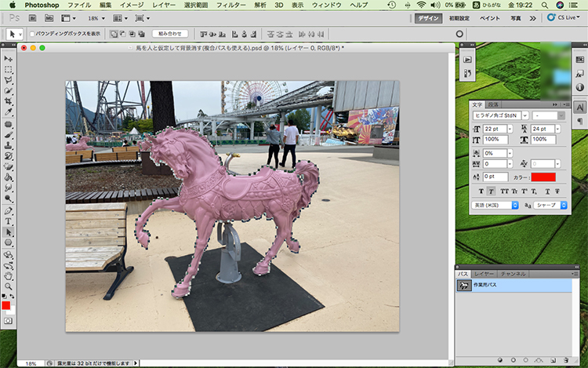Open the Swatches panel dock icon
The image size is (588, 368).
tap(579, 60)
